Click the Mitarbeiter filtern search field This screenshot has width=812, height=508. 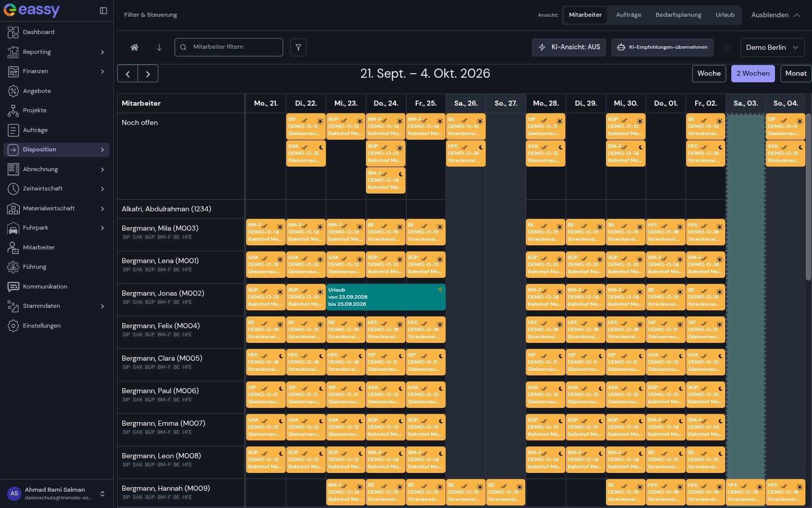[x=228, y=47]
